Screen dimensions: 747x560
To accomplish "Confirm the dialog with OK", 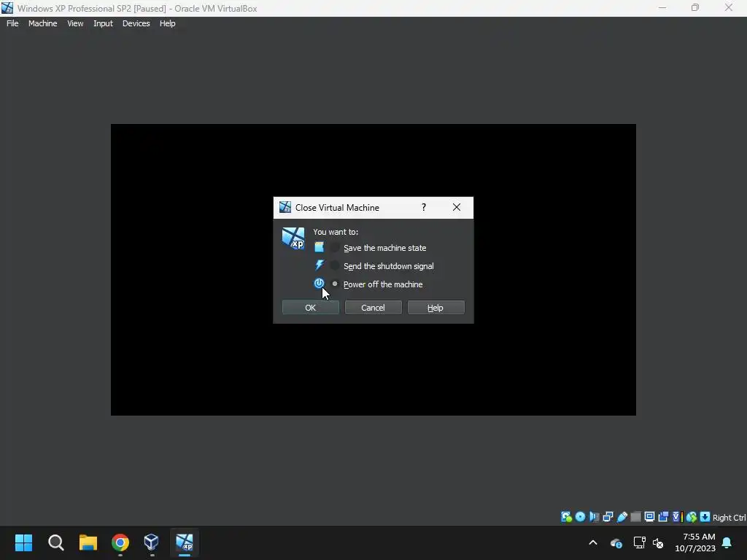I will pos(311,308).
